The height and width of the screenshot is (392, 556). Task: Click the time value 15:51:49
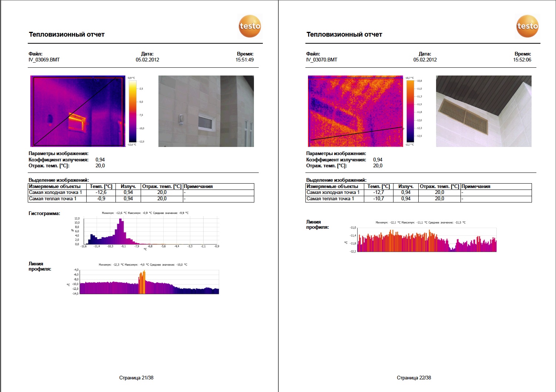pos(245,60)
